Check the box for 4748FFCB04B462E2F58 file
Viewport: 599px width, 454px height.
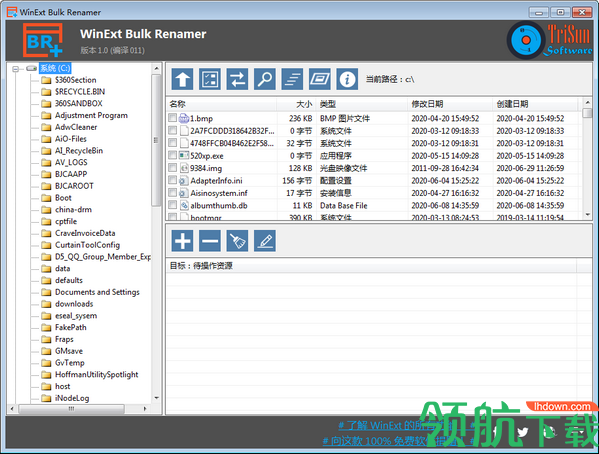tap(173, 143)
